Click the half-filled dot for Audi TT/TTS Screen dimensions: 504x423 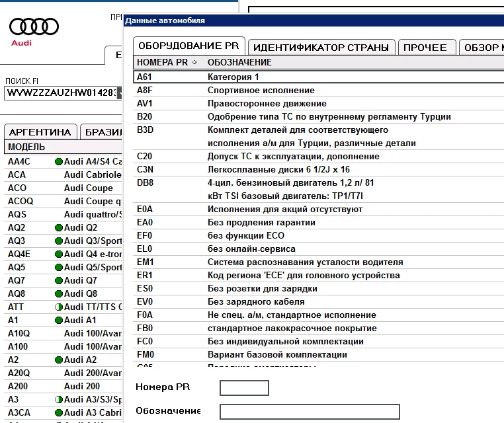(x=58, y=307)
